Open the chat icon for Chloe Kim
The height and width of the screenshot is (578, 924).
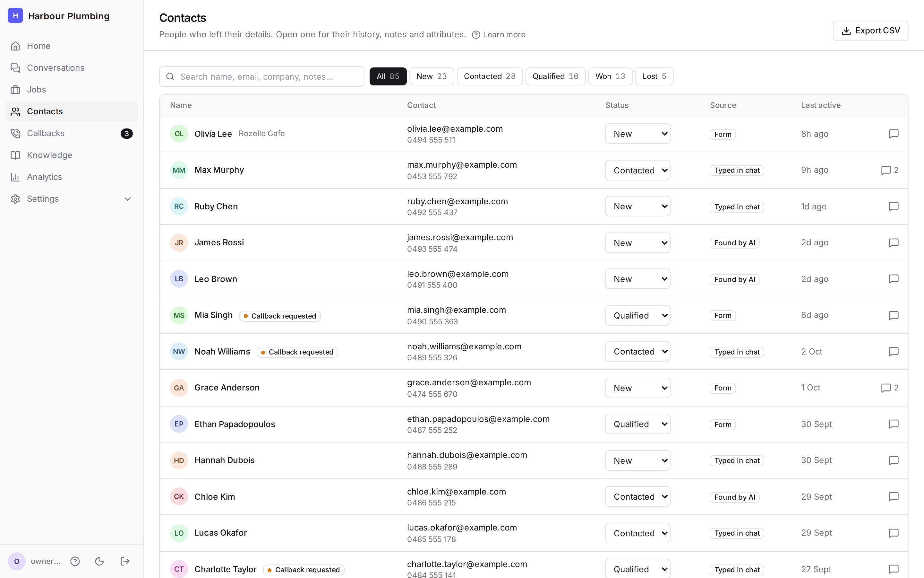click(x=894, y=496)
